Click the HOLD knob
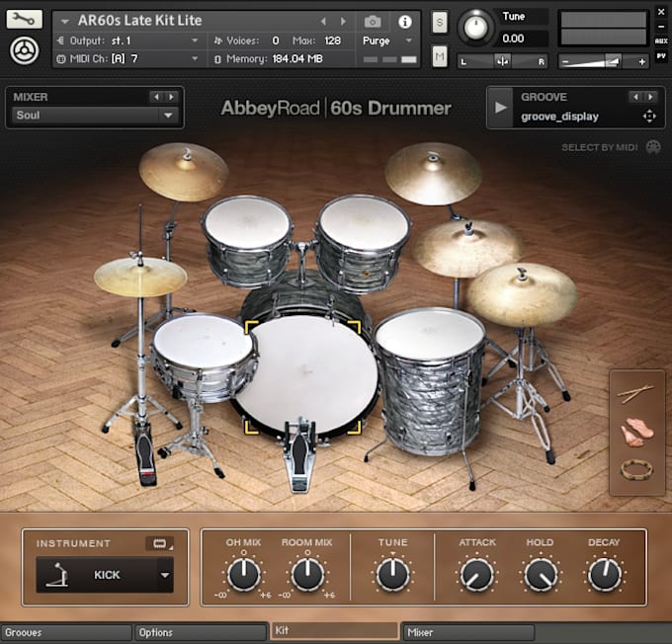Viewport: 672px width, 644px height. point(541,574)
